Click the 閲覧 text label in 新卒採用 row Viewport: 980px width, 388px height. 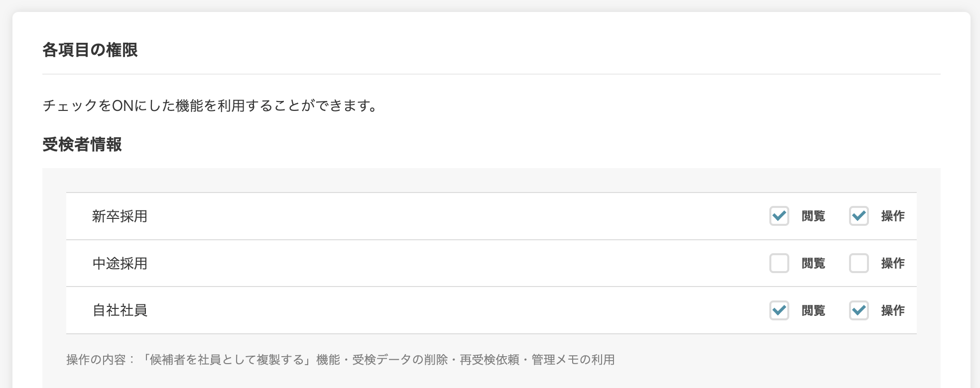point(813,216)
